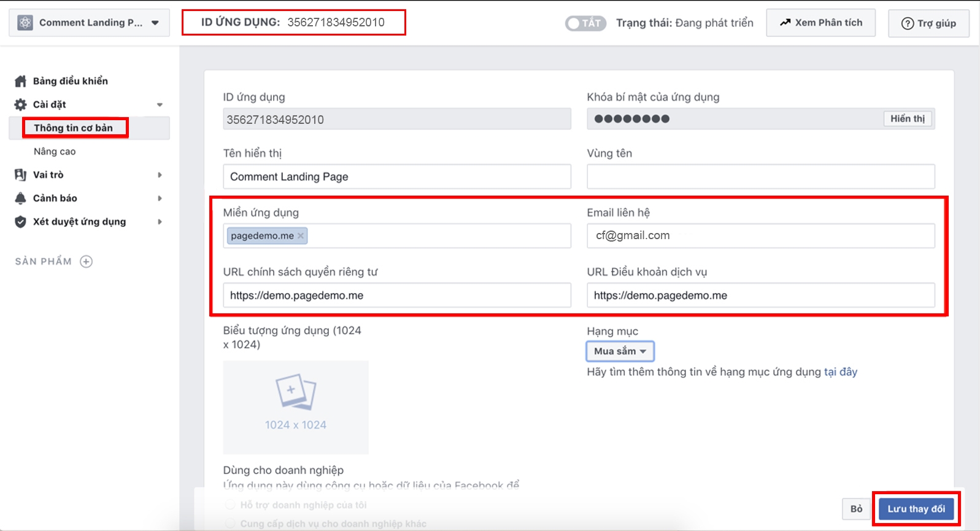Click the Email liên hệ input field
This screenshot has width=980, height=531.
click(x=760, y=235)
